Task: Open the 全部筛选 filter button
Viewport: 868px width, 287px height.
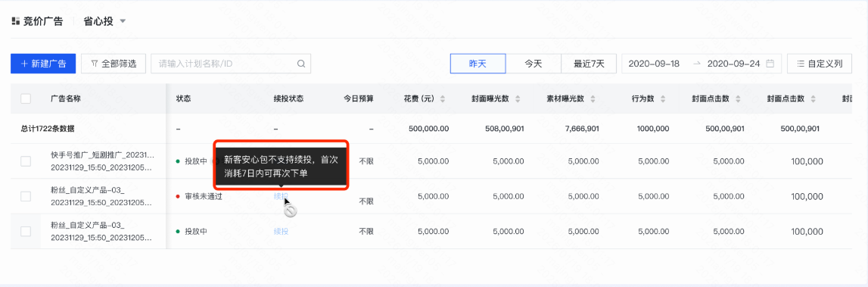Action: pos(114,64)
